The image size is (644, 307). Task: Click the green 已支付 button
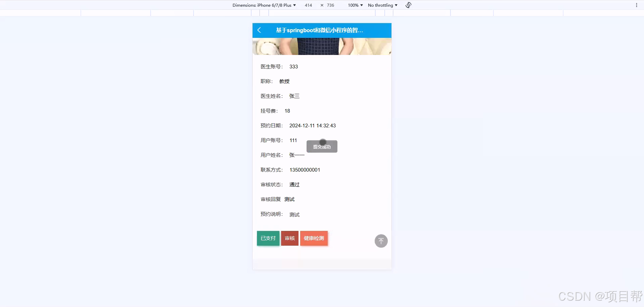click(268, 238)
